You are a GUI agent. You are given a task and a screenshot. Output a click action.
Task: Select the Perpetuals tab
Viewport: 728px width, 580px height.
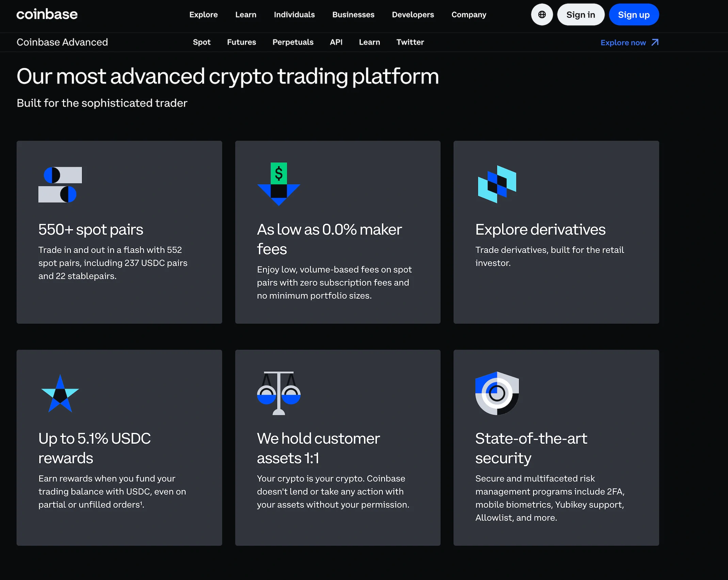tap(293, 42)
